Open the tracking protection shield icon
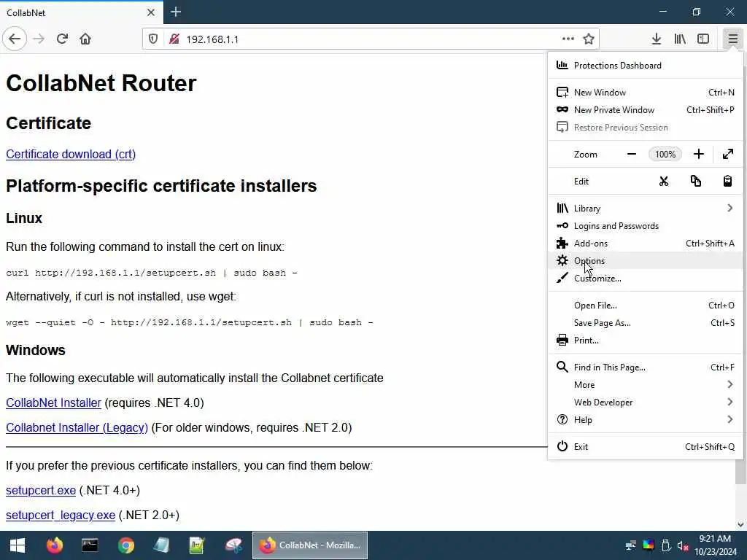The width and height of the screenshot is (747, 560). (153, 39)
